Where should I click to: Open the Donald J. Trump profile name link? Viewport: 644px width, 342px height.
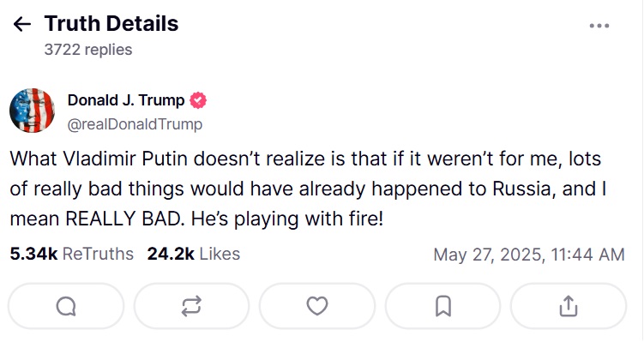pos(126,100)
